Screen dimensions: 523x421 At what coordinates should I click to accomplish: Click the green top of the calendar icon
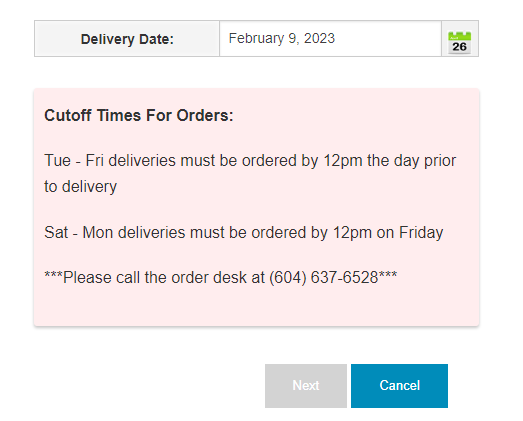[x=459, y=36]
